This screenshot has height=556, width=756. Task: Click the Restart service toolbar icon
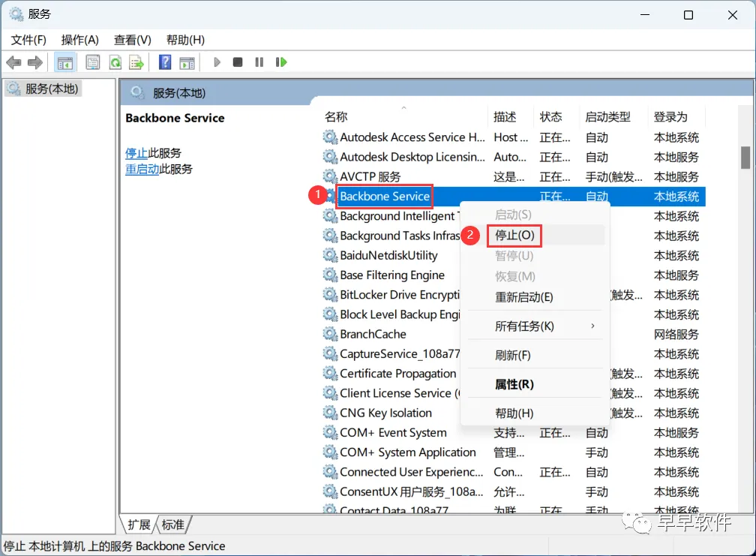(281, 62)
